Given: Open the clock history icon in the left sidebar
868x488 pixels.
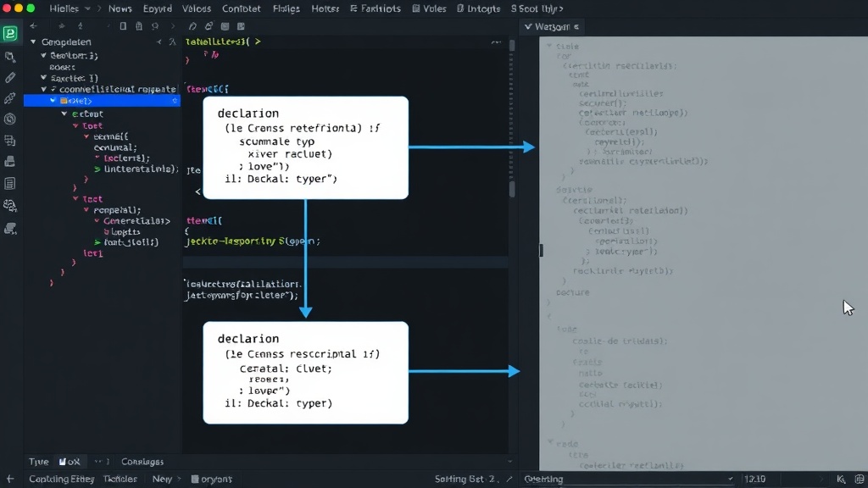Looking at the screenshot, I should click(x=10, y=119).
